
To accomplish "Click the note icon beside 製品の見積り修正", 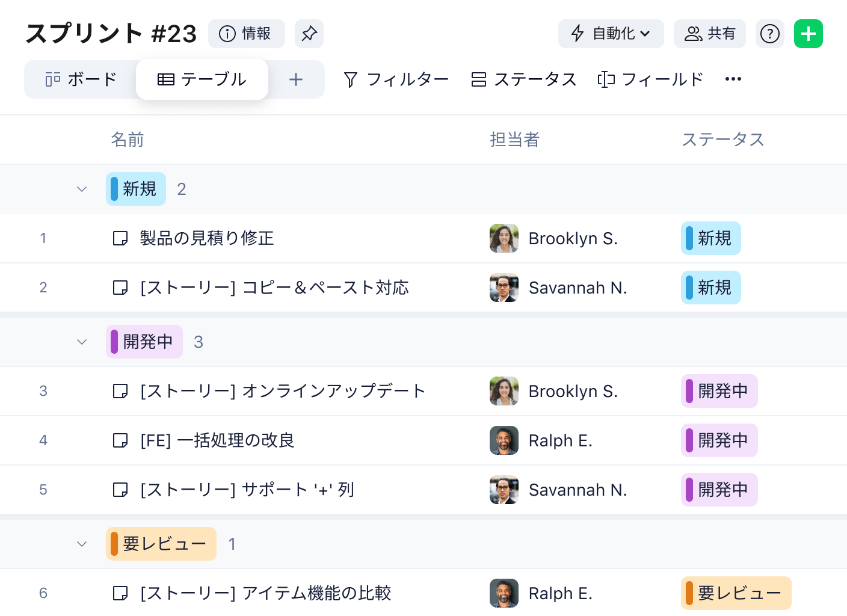I will [x=120, y=238].
